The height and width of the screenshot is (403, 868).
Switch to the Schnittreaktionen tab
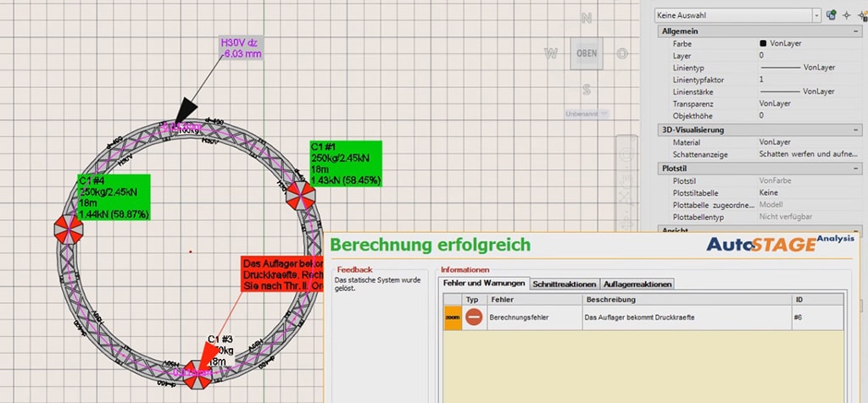pyautogui.click(x=564, y=284)
